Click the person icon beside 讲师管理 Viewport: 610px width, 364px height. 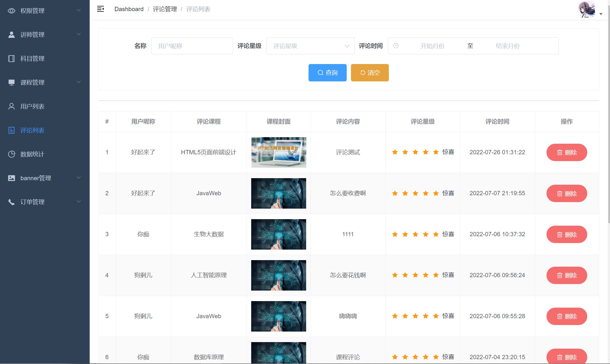coord(11,35)
